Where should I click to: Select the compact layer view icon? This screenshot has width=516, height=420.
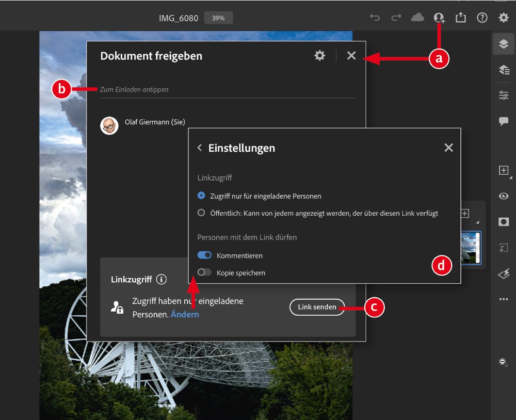[x=504, y=44]
